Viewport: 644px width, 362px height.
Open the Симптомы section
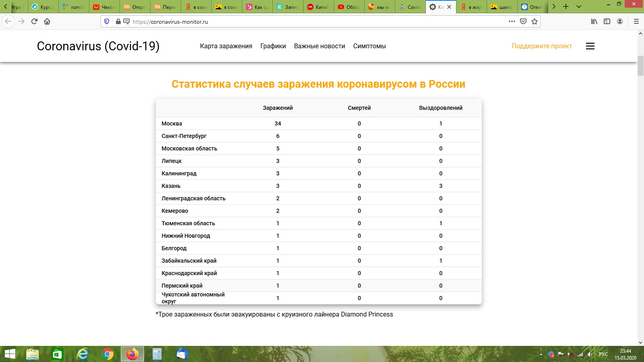tap(369, 46)
